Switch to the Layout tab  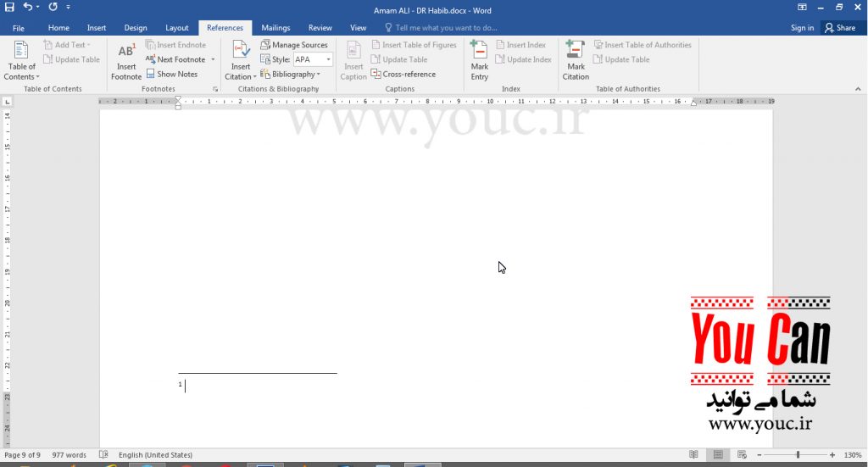177,28
